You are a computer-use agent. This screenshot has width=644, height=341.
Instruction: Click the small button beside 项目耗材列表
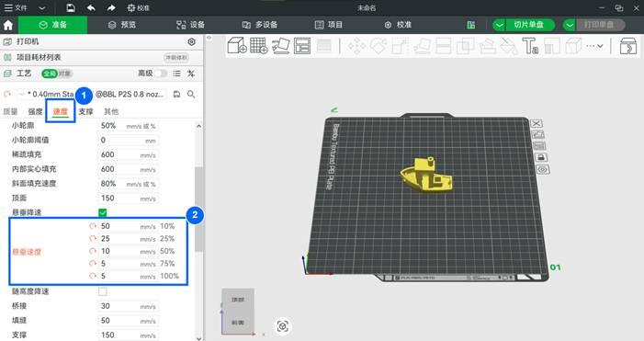pyautogui.click(x=176, y=57)
